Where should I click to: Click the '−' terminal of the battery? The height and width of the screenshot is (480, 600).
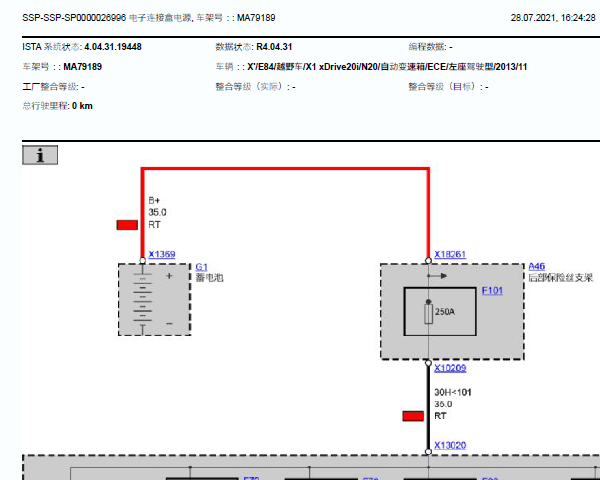coord(169,324)
